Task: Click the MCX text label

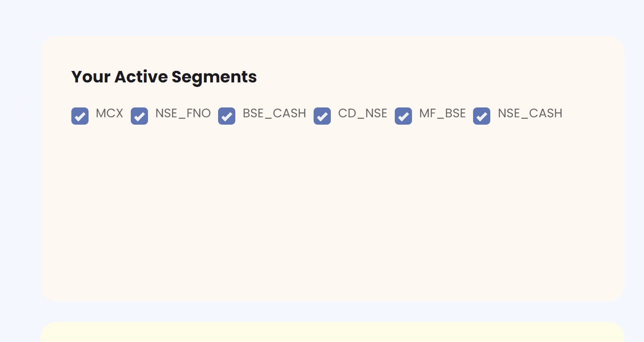Action: tap(109, 113)
